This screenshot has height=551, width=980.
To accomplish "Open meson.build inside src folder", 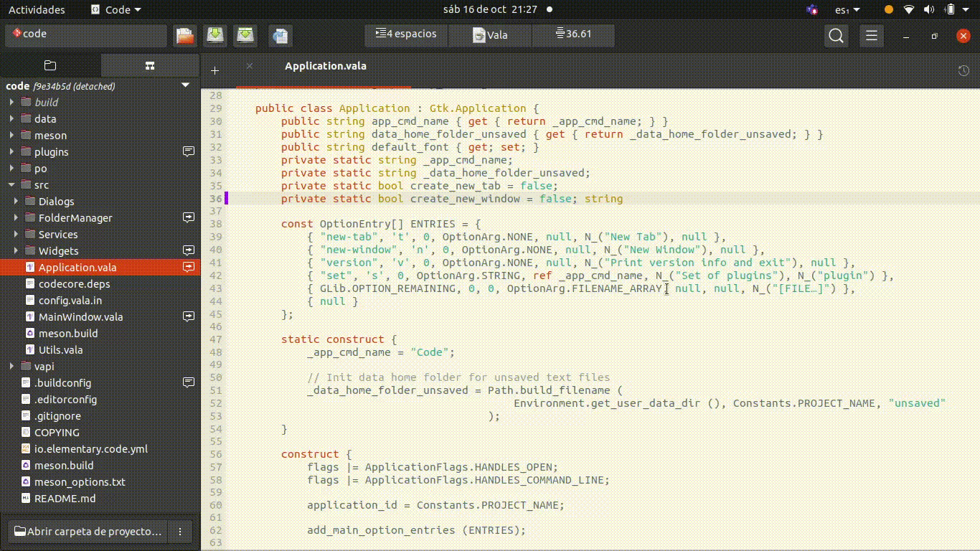I will [100, 333].
